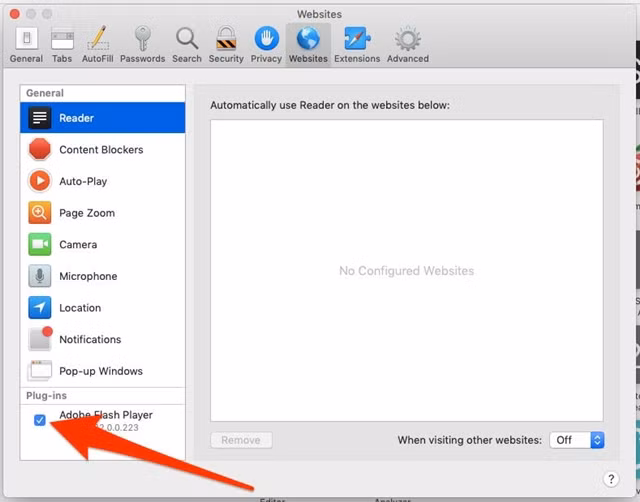The image size is (640, 502).
Task: Open the AutoFill preferences pane
Action: [x=97, y=44]
